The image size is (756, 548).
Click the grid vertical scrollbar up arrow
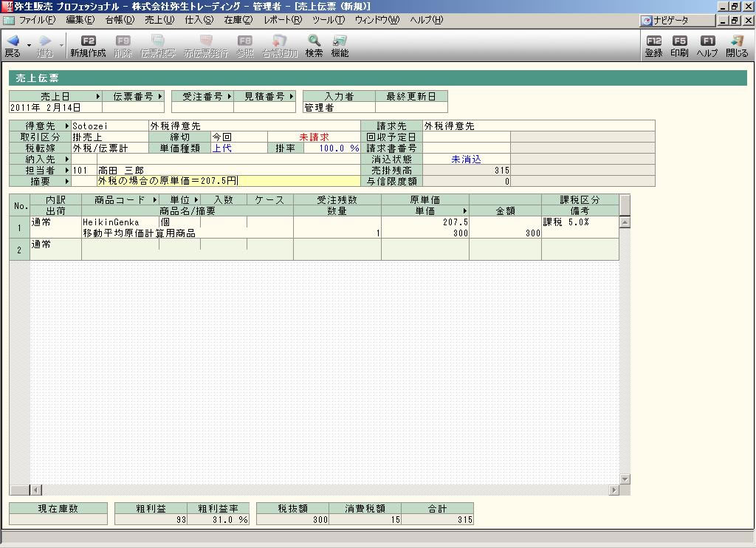point(625,222)
